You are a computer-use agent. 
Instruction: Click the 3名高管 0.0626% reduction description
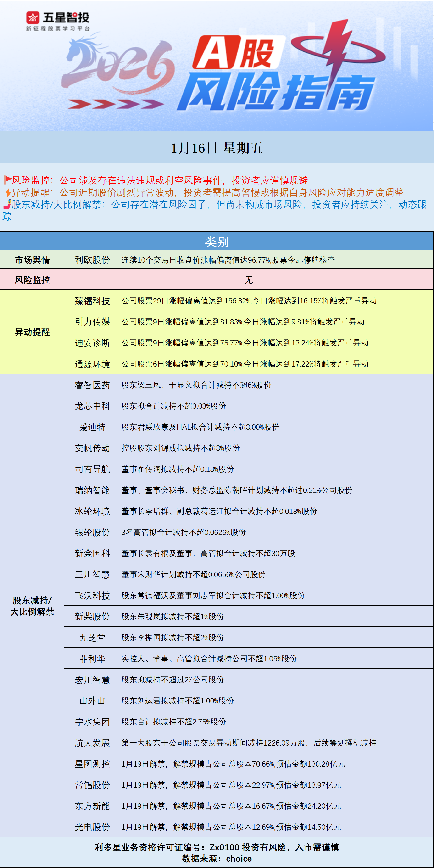click(184, 532)
